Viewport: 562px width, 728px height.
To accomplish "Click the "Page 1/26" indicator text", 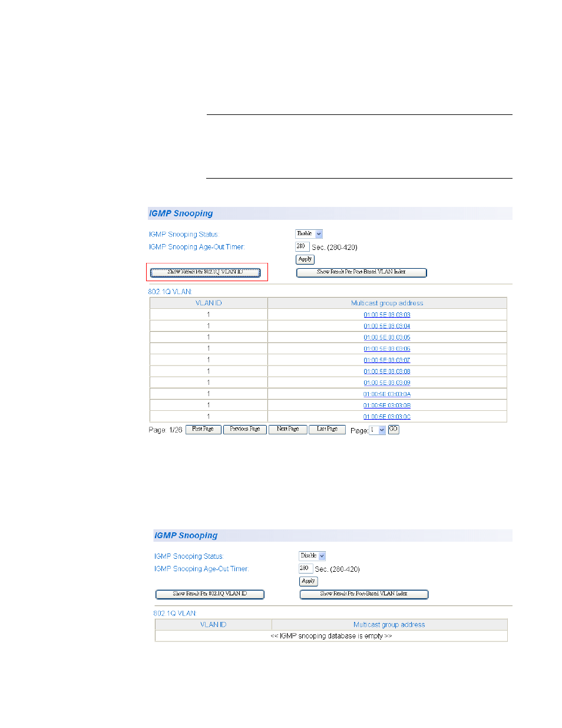I will [x=166, y=430].
